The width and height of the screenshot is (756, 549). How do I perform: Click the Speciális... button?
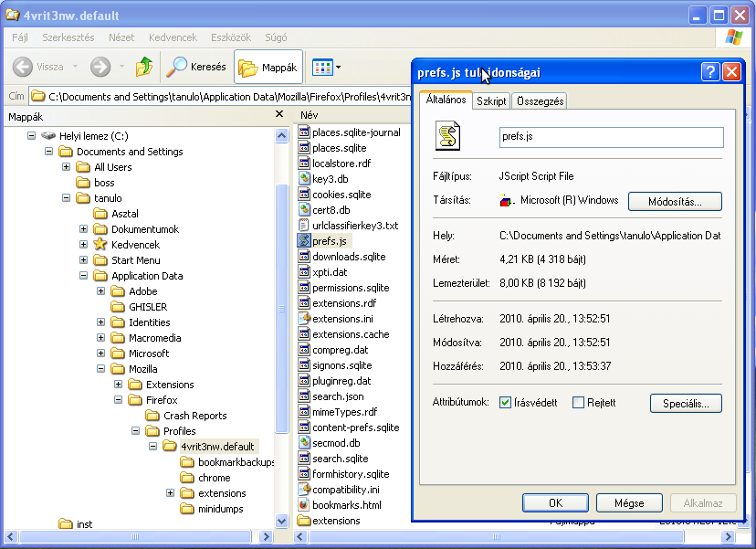(x=686, y=403)
